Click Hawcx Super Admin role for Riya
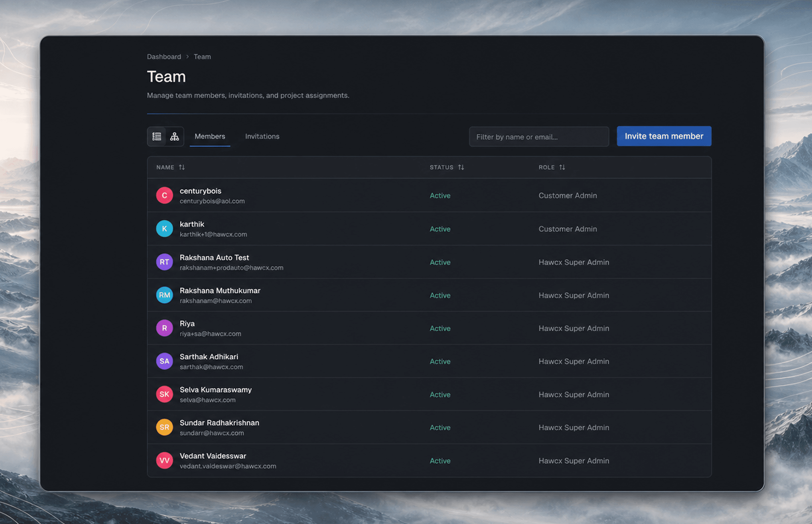Viewport: 812px width, 524px height. [x=574, y=328]
